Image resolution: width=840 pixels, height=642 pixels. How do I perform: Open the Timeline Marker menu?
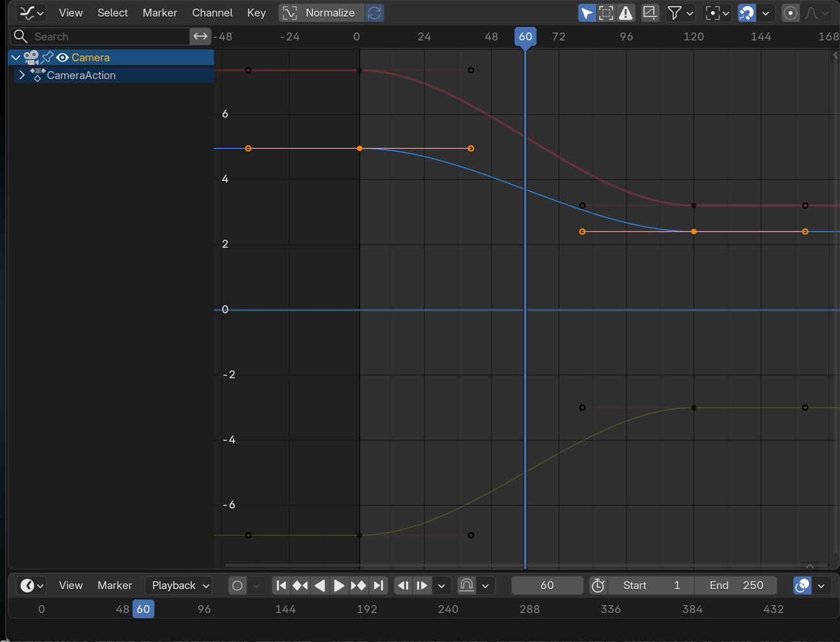[x=114, y=586]
